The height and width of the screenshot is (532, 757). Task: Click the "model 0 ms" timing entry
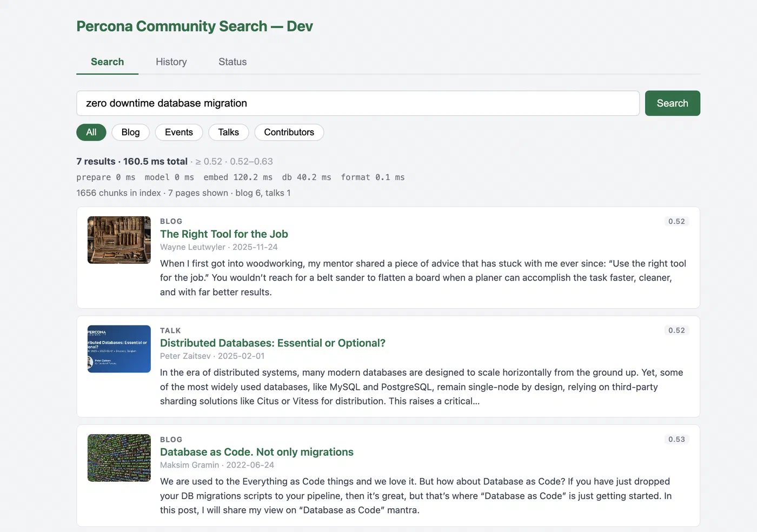pyautogui.click(x=169, y=177)
